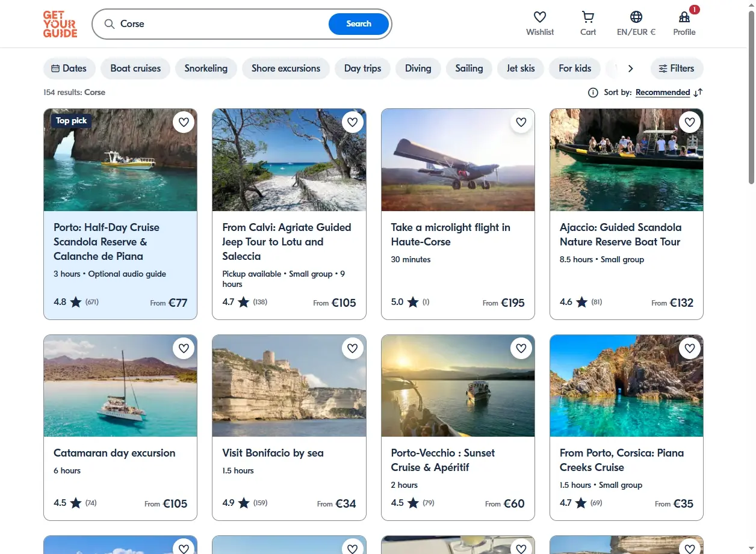The image size is (756, 554).
Task: Open Porto: Half-Day Cruise Scandola Reserve title
Action: click(x=107, y=242)
